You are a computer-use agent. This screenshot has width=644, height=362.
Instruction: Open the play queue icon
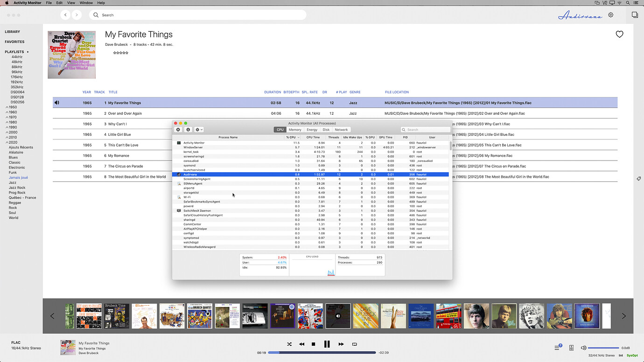[x=558, y=348]
